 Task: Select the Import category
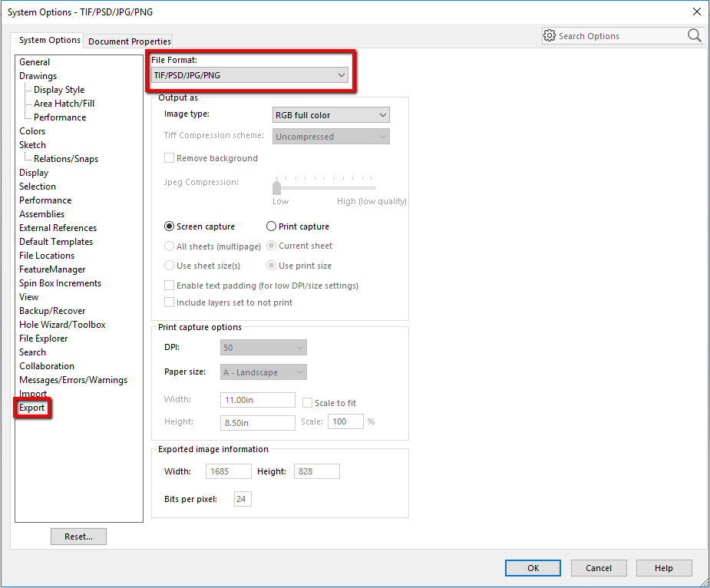pos(33,394)
